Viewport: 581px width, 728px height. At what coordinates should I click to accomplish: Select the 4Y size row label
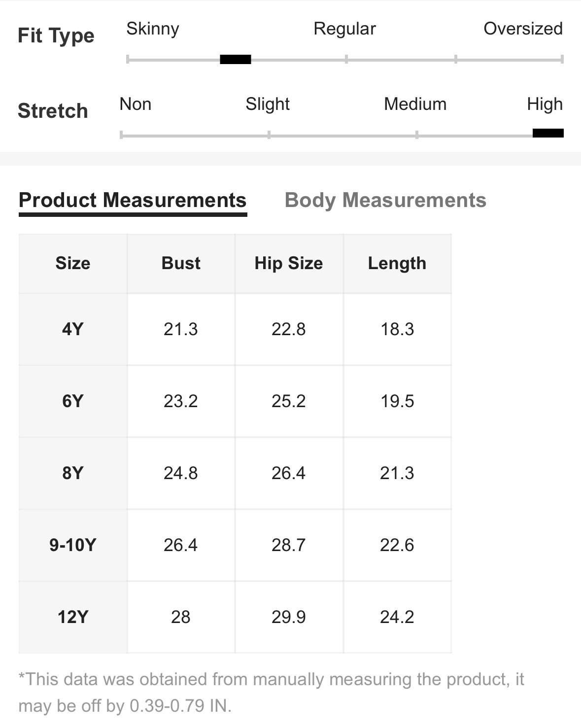coord(73,329)
